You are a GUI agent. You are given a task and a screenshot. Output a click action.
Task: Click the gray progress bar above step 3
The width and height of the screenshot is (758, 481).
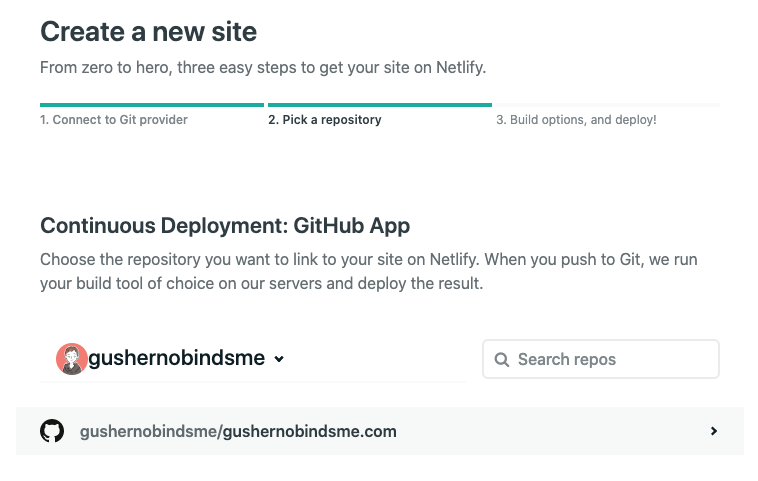pos(607,104)
